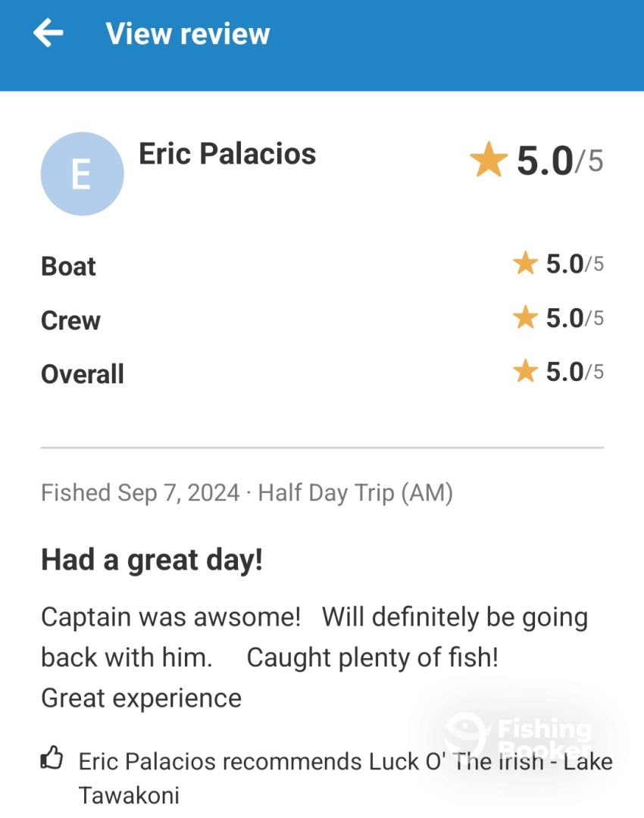Select the Overall rating label
The image size is (644, 818).
83,374
